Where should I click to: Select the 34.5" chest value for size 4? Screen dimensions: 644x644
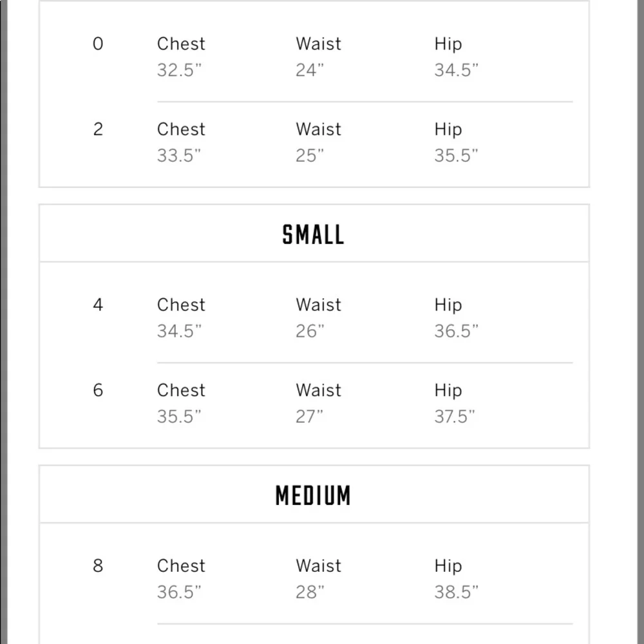[179, 331]
